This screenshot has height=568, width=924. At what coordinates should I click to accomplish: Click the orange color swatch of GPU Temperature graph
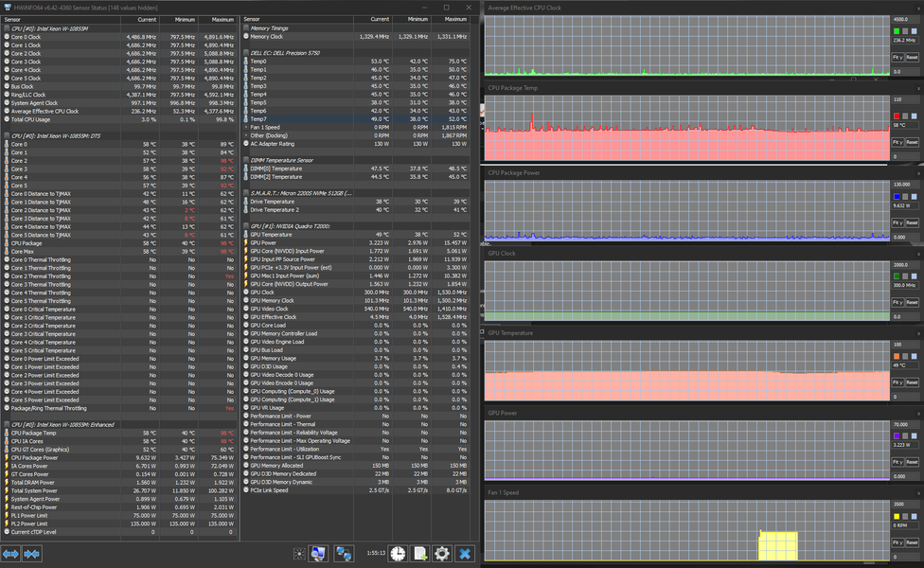pyautogui.click(x=897, y=357)
